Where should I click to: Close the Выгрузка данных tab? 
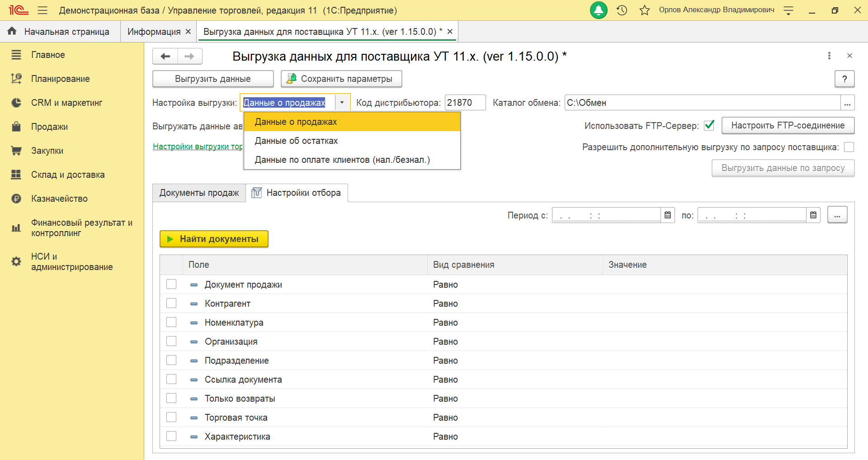(x=450, y=32)
